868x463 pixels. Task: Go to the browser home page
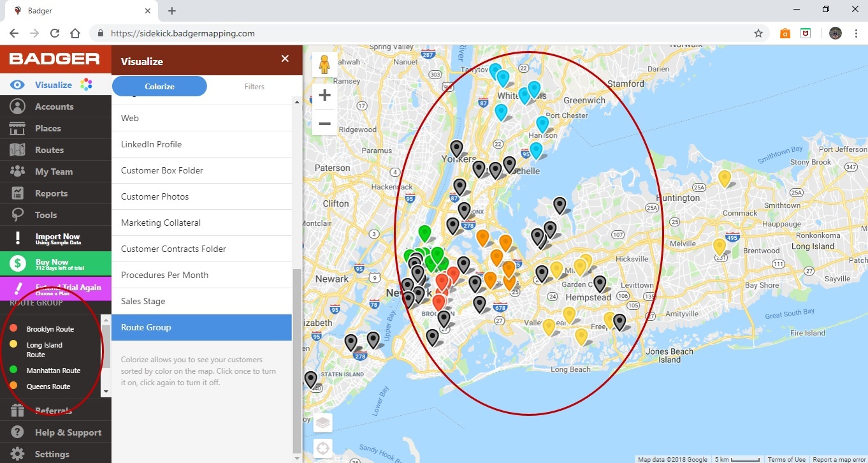[x=75, y=33]
